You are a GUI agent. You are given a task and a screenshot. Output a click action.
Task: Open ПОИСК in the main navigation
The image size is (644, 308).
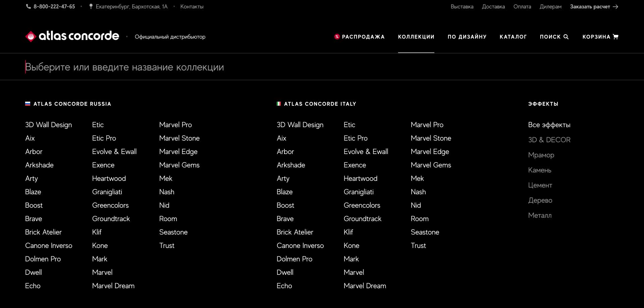554,37
